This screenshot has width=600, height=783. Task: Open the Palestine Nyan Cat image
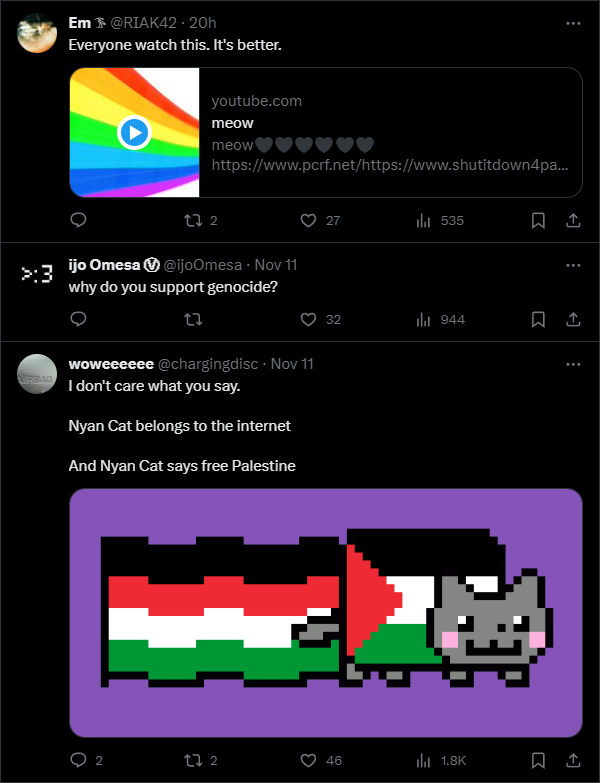point(326,613)
